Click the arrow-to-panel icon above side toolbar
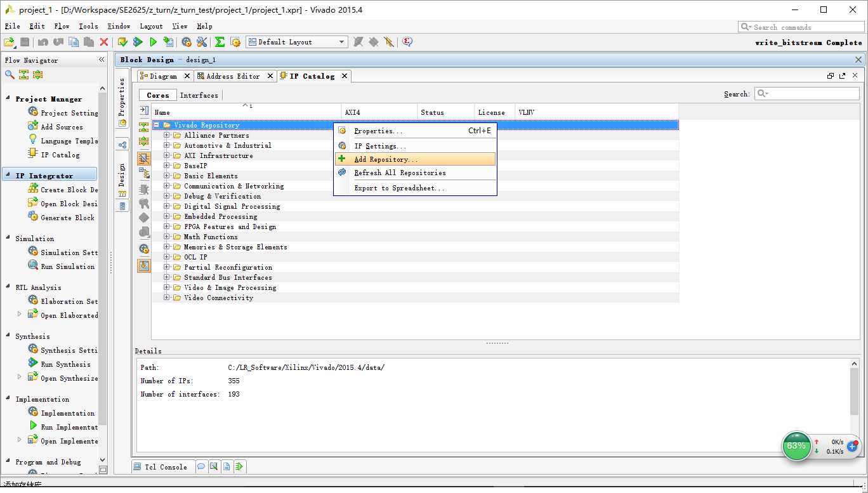The image size is (868, 493). pos(144,110)
